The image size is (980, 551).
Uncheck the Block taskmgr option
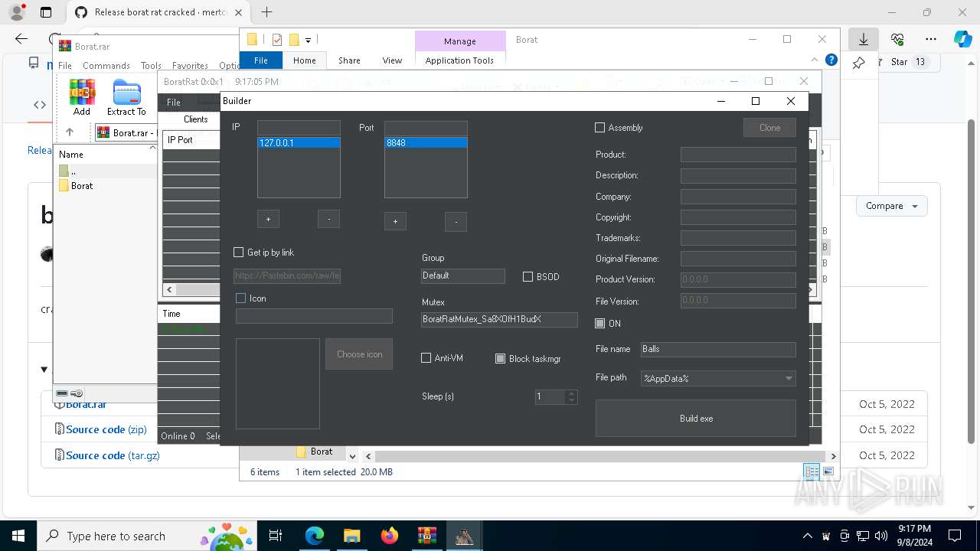500,358
